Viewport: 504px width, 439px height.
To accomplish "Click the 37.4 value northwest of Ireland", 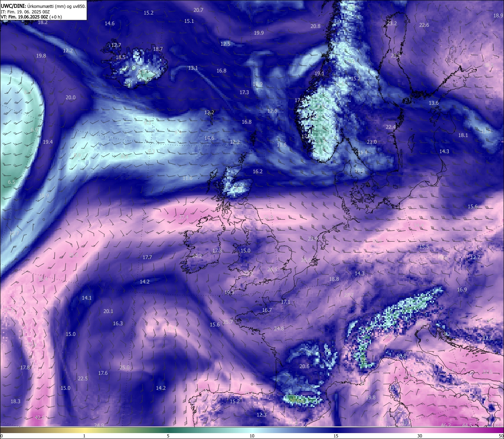I will click(183, 217).
